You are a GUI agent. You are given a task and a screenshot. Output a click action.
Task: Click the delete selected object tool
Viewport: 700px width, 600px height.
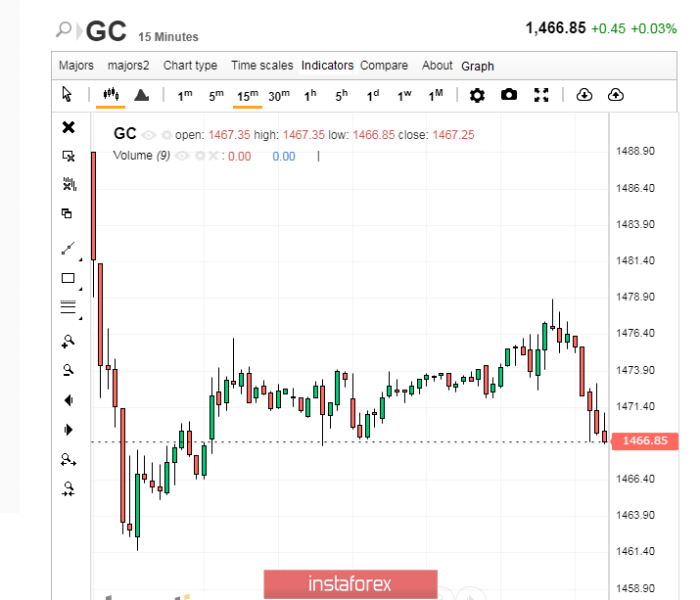pyautogui.click(x=69, y=156)
